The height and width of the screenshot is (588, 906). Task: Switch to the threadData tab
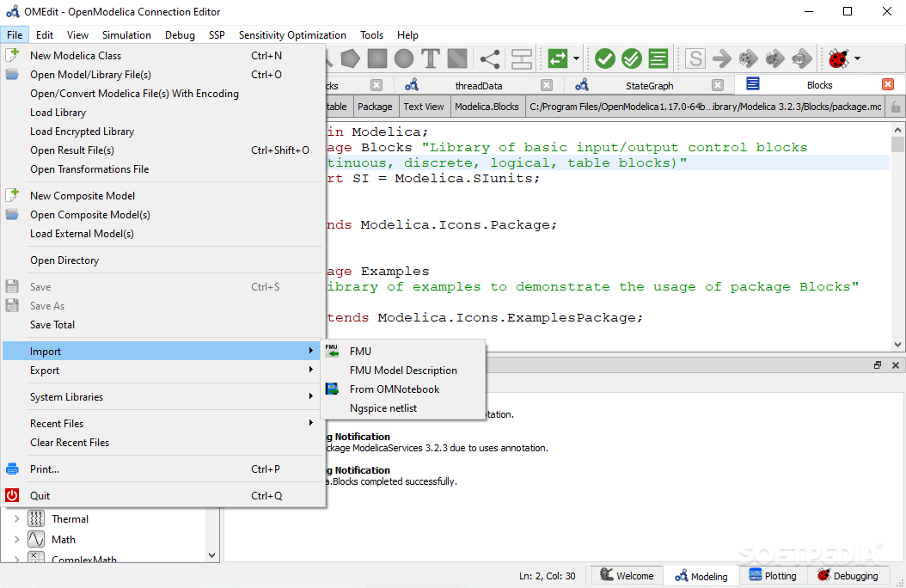pos(479,85)
